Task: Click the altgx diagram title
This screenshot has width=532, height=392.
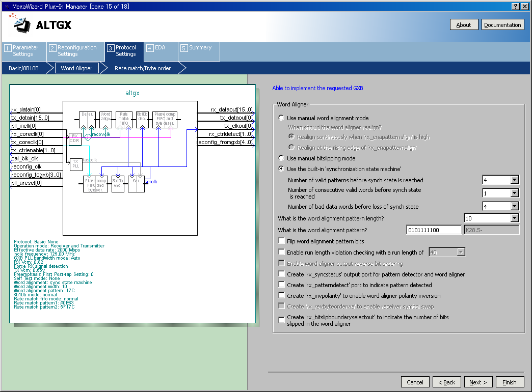Action: tap(132, 93)
